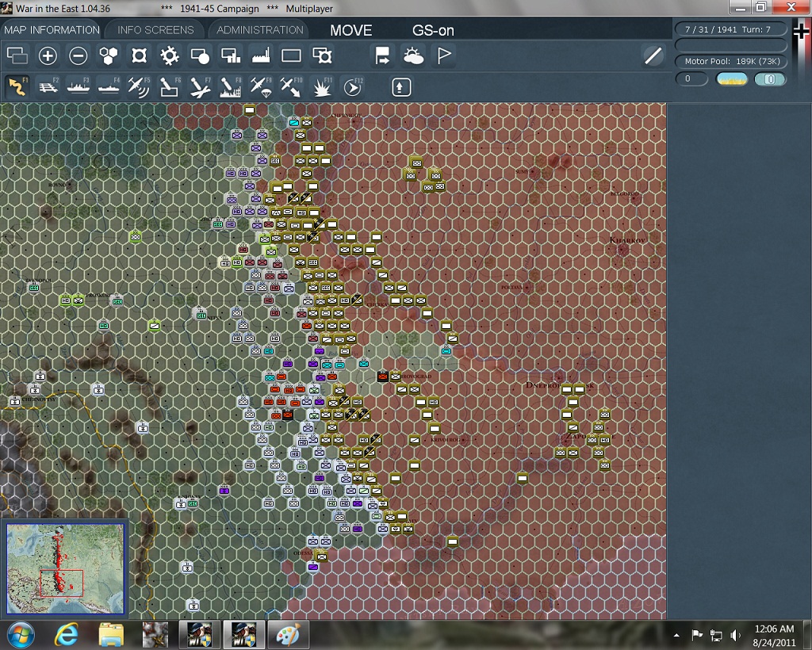This screenshot has width=812, height=650.
Task: Select bomb city mode (F8) icon
Action: [231, 87]
